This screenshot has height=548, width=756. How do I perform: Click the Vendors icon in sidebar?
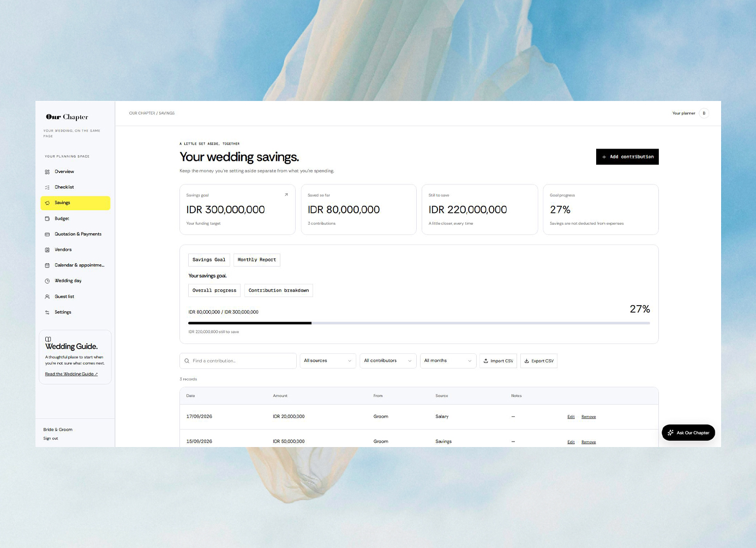tap(47, 250)
